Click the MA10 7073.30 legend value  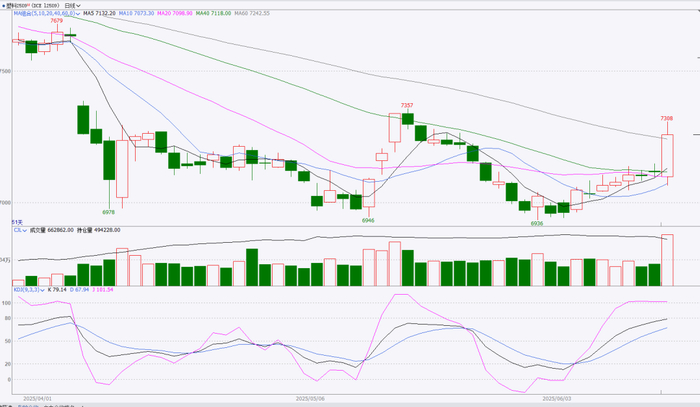point(136,13)
